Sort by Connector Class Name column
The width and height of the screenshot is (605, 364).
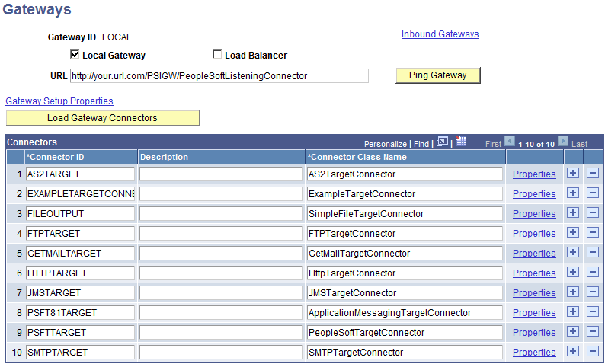[x=357, y=157]
